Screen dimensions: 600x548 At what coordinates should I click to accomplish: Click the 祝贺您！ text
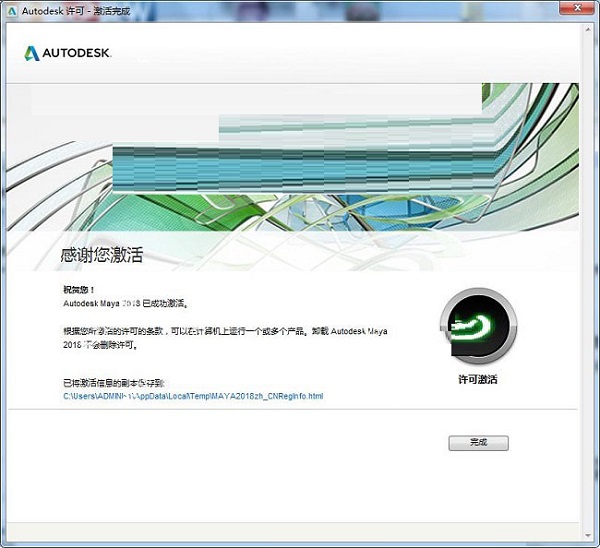pos(78,290)
